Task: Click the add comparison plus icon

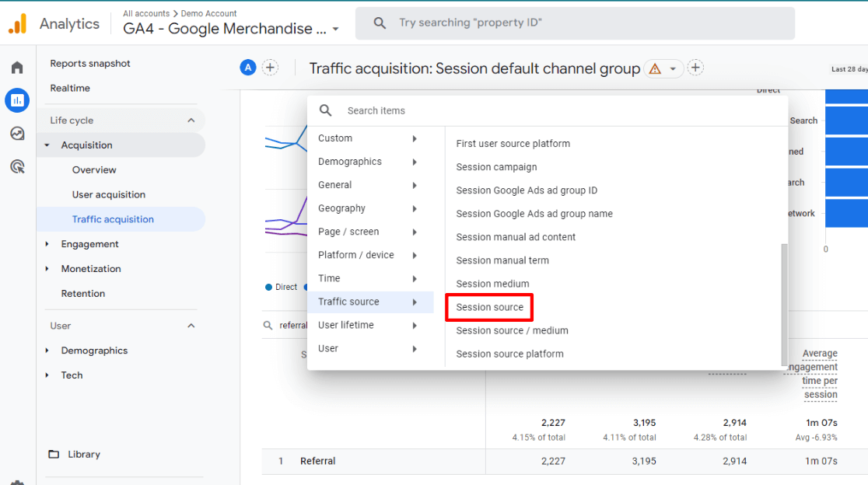Action: click(270, 68)
